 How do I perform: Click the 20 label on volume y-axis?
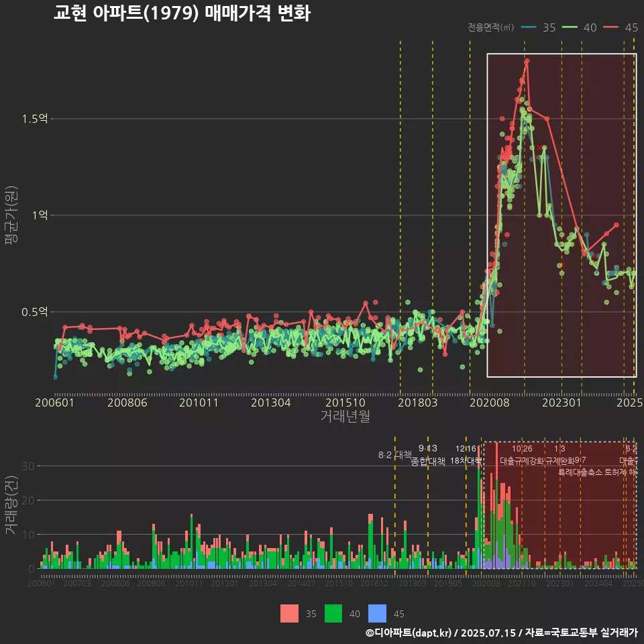click(x=28, y=500)
